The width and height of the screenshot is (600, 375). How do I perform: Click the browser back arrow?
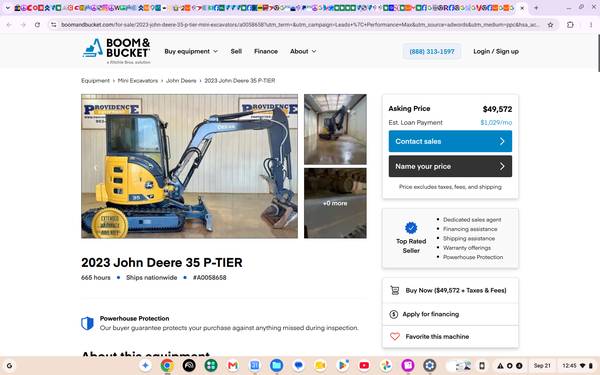click(x=9, y=24)
